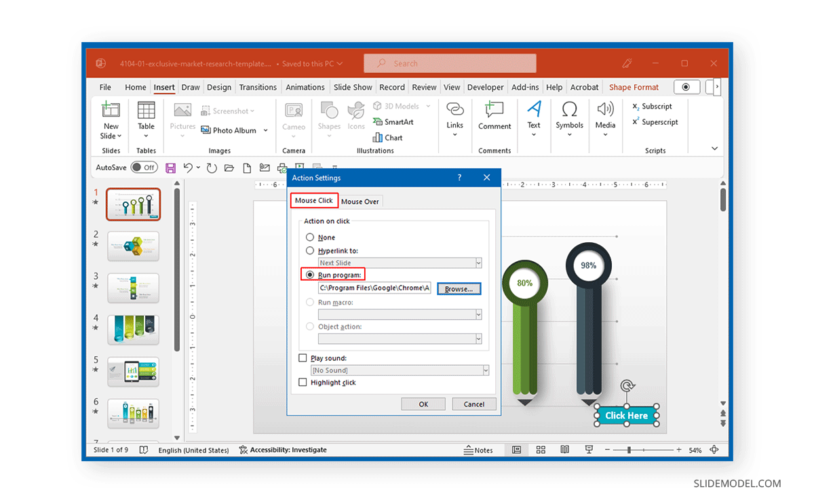Apply Subscript formatting

(x=653, y=106)
